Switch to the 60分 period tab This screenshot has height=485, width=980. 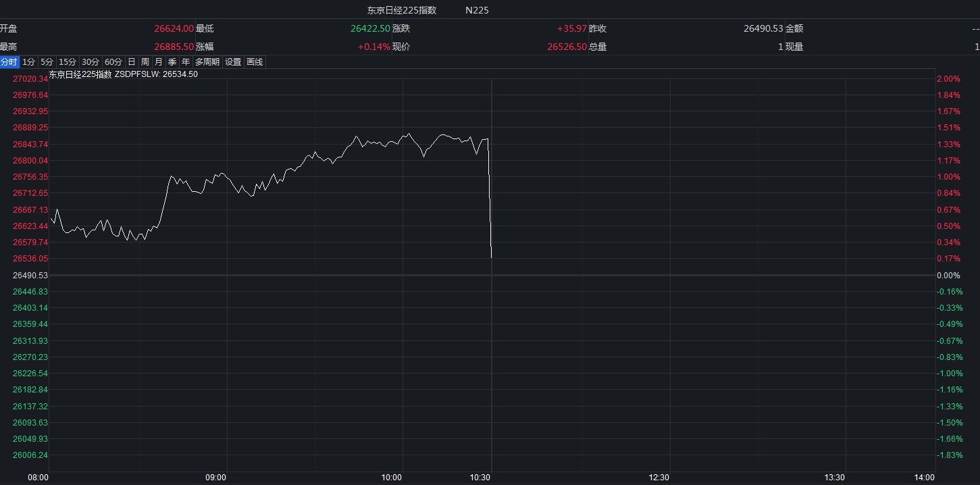coord(113,62)
